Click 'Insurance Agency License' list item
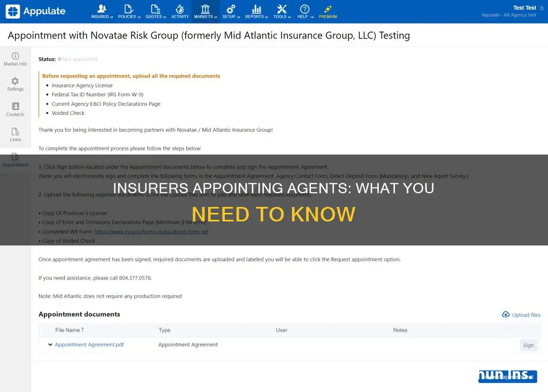 click(82, 85)
